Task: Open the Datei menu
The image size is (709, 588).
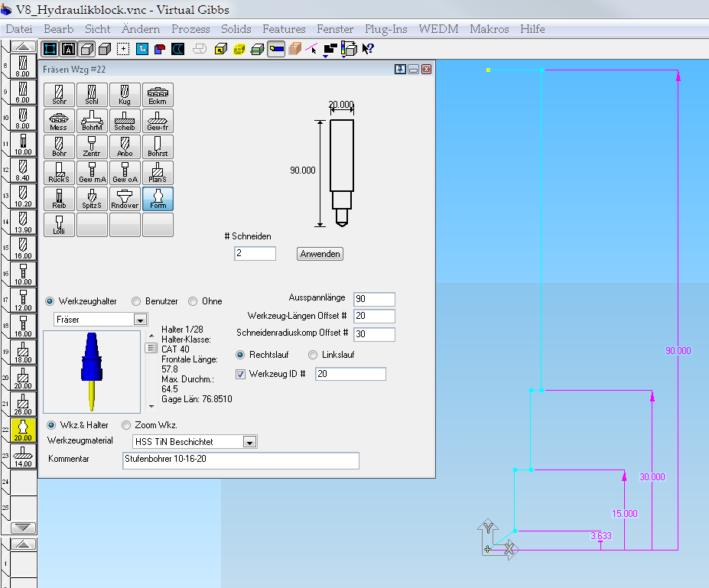Action: point(19,29)
